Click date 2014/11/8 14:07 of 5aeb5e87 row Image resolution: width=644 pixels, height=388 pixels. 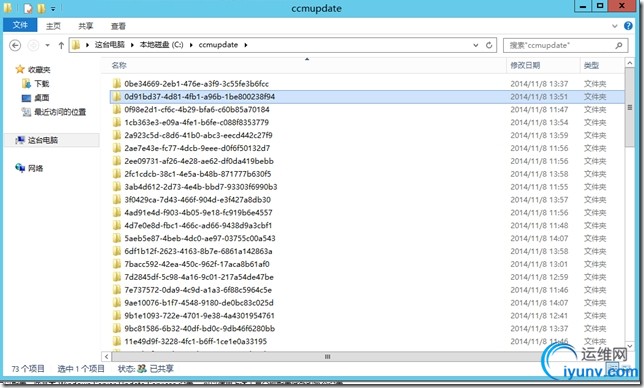point(539,239)
